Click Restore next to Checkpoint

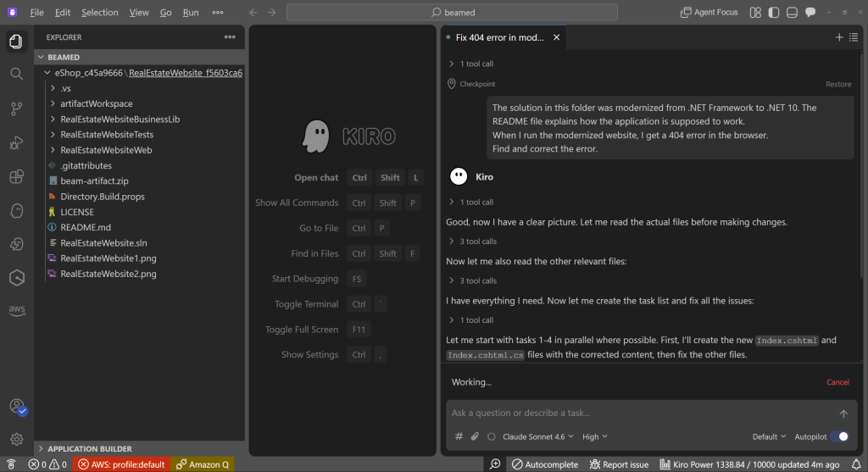tap(838, 84)
